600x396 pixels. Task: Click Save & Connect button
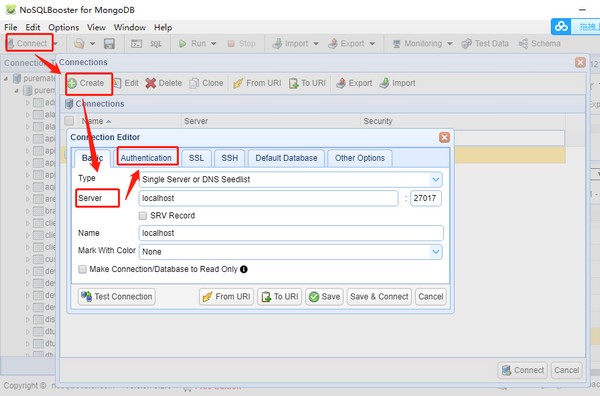coord(379,297)
